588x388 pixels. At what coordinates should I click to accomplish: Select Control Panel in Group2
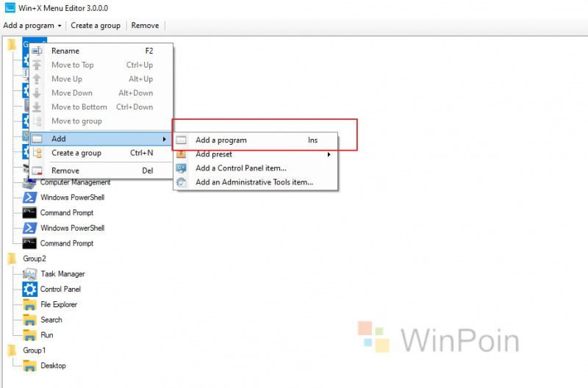(60, 290)
